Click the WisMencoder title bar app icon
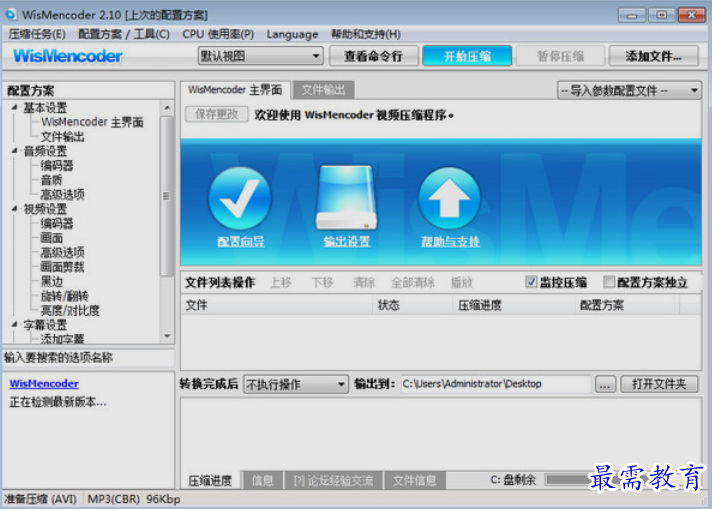Image resolution: width=712 pixels, height=509 pixels. (11, 15)
